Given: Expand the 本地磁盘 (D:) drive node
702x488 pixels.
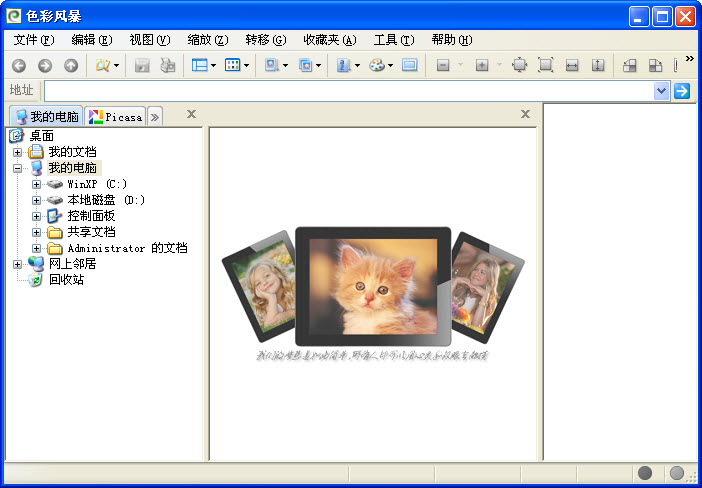Looking at the screenshot, I should tap(36, 200).
